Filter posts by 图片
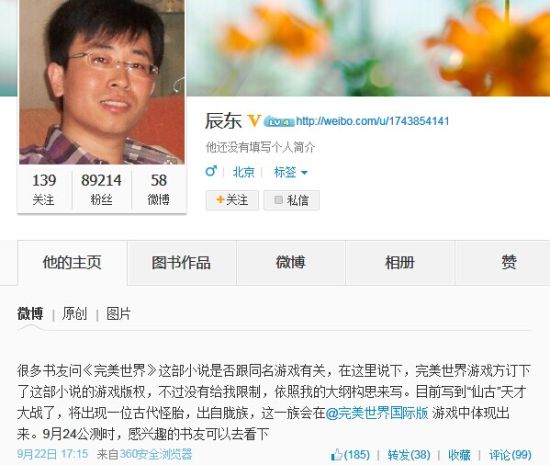Screen dimensions: 550x465 (119, 314)
